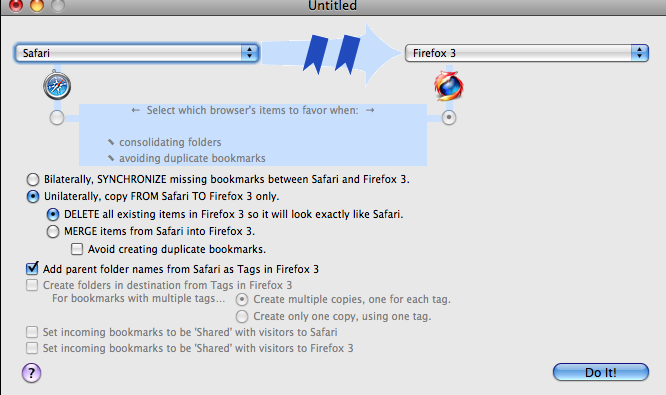Select Bilaterally SYNCHRONIZE missing bookmarks option

point(33,179)
